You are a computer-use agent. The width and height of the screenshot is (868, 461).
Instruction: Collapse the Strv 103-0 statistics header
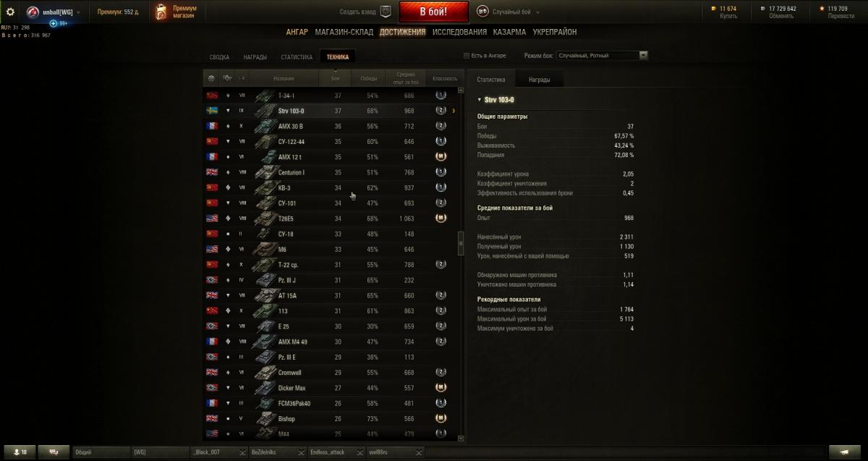pos(479,100)
